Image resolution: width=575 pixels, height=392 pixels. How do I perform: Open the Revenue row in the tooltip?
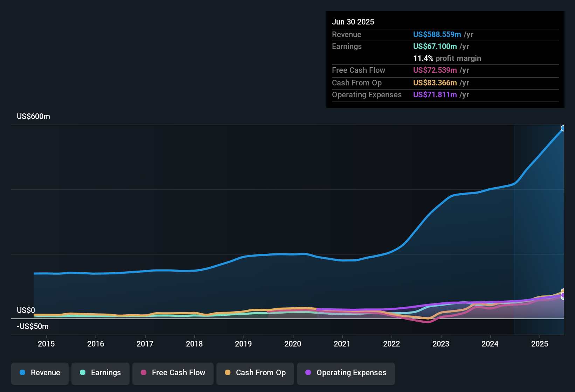347,35
